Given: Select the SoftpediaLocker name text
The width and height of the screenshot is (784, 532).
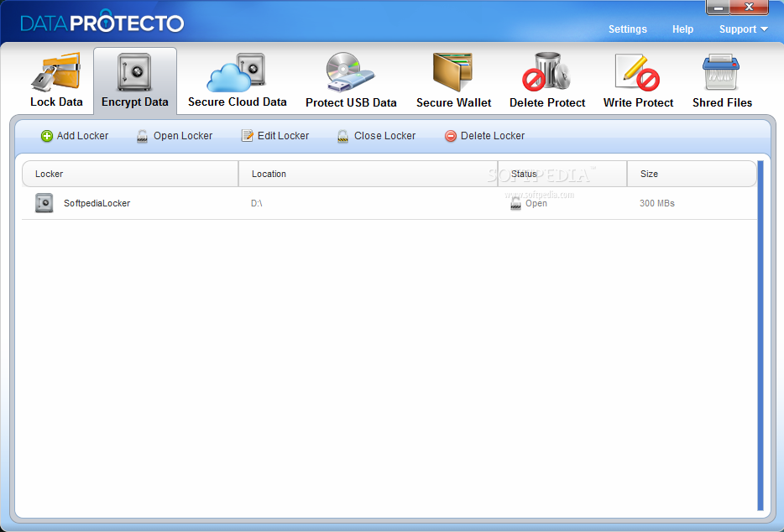Looking at the screenshot, I should [x=97, y=204].
